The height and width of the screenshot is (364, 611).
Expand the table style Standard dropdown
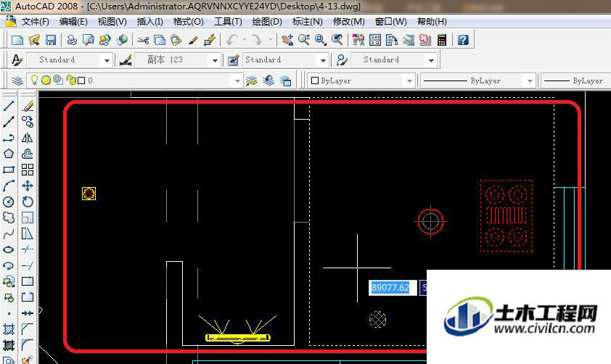pyautogui.click(x=323, y=60)
